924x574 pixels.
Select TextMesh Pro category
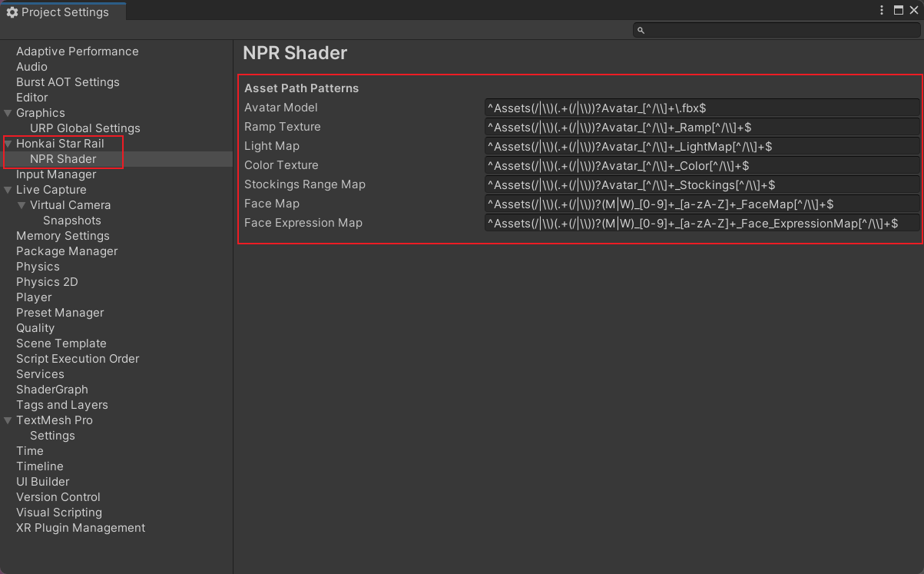(x=55, y=420)
